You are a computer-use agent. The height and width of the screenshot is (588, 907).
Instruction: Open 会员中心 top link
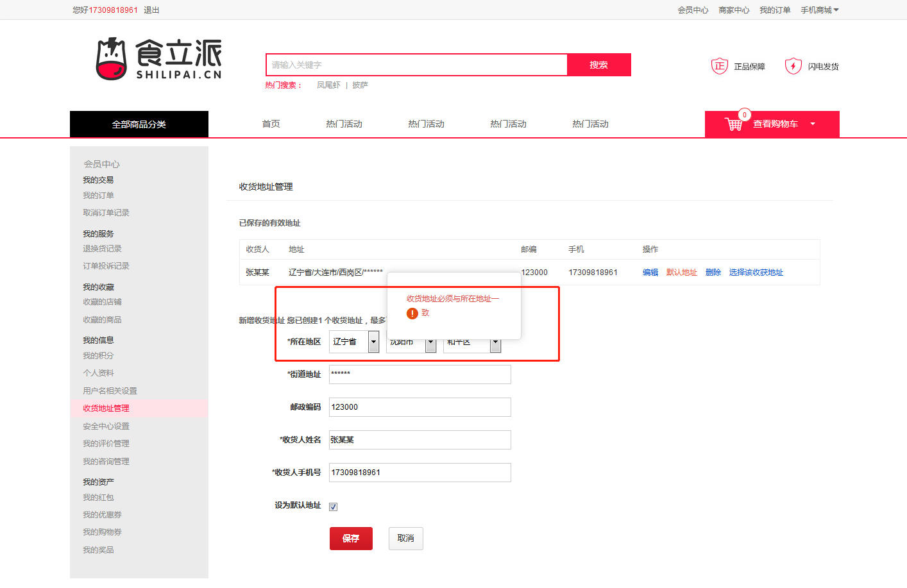point(693,10)
